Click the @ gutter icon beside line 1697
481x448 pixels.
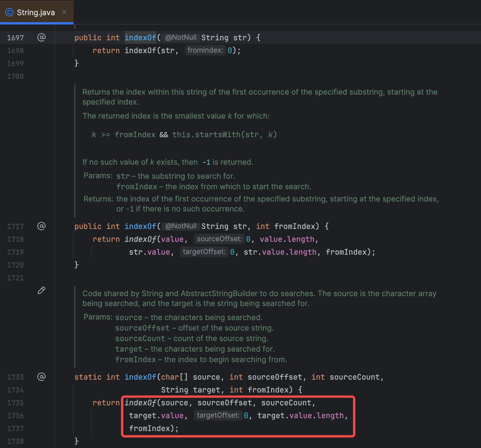(x=42, y=37)
